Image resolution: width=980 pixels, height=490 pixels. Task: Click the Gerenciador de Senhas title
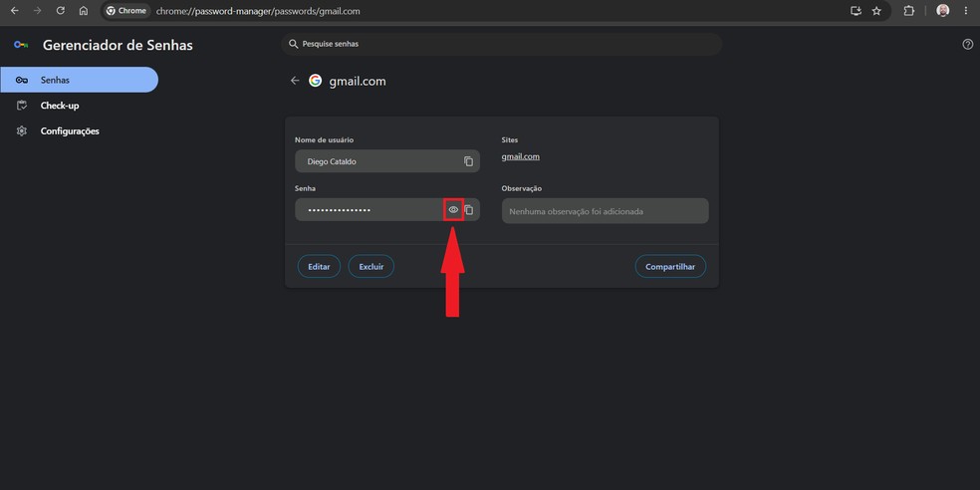coord(118,45)
